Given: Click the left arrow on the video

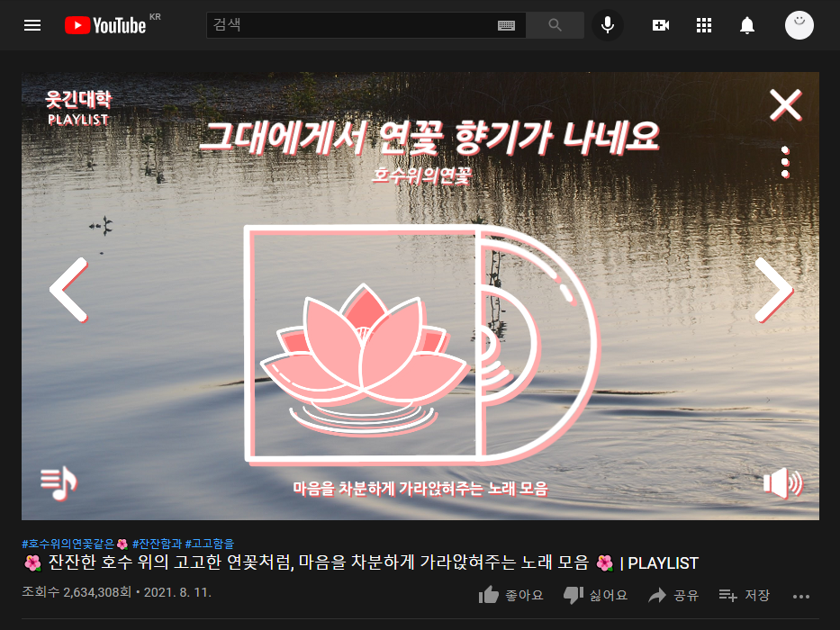Looking at the screenshot, I should click(69, 290).
